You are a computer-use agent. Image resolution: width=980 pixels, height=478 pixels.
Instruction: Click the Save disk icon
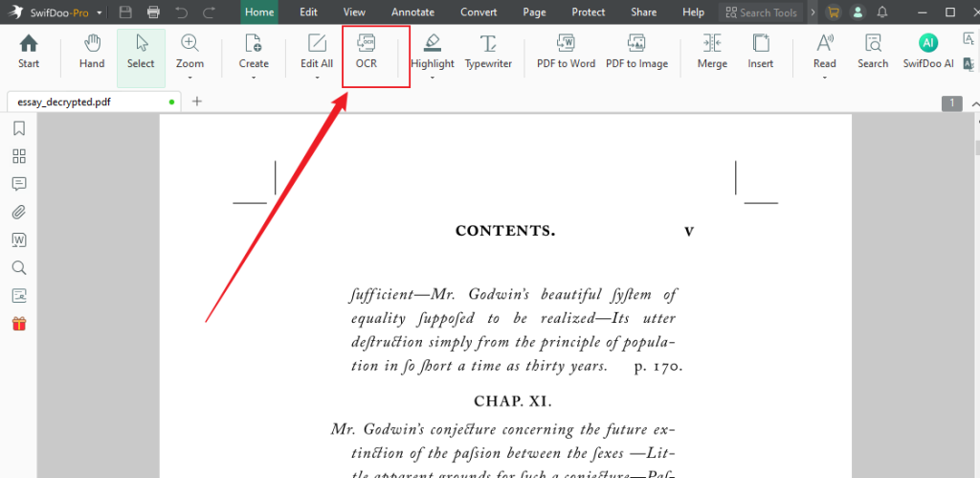[x=125, y=11]
